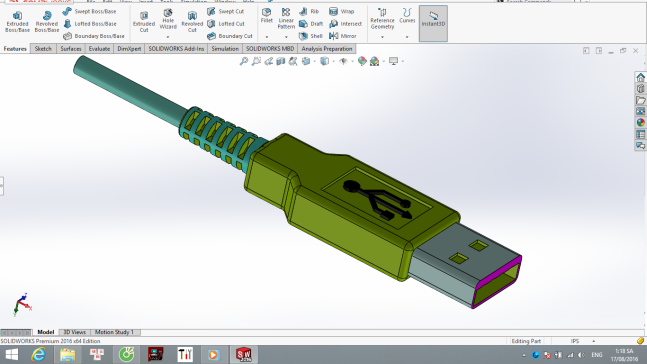Choose Lofted Boss/Base
This screenshot has width=647, height=364.
coord(90,24)
